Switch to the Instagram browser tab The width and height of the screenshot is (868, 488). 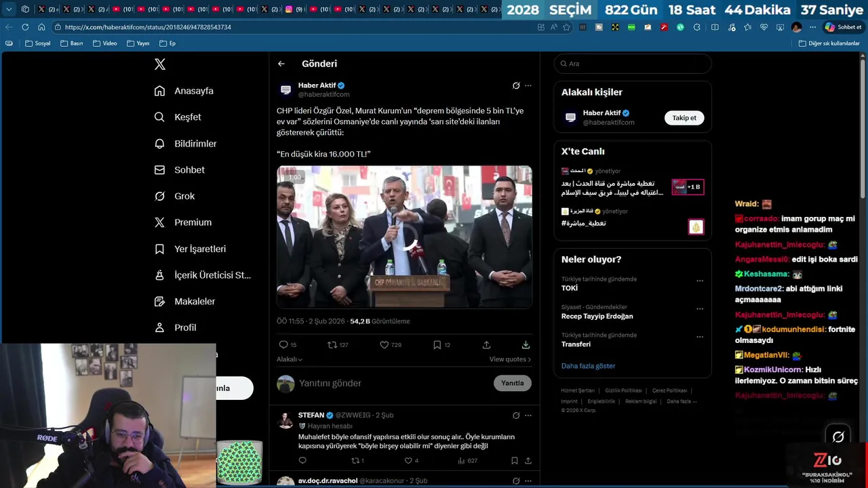tap(294, 9)
